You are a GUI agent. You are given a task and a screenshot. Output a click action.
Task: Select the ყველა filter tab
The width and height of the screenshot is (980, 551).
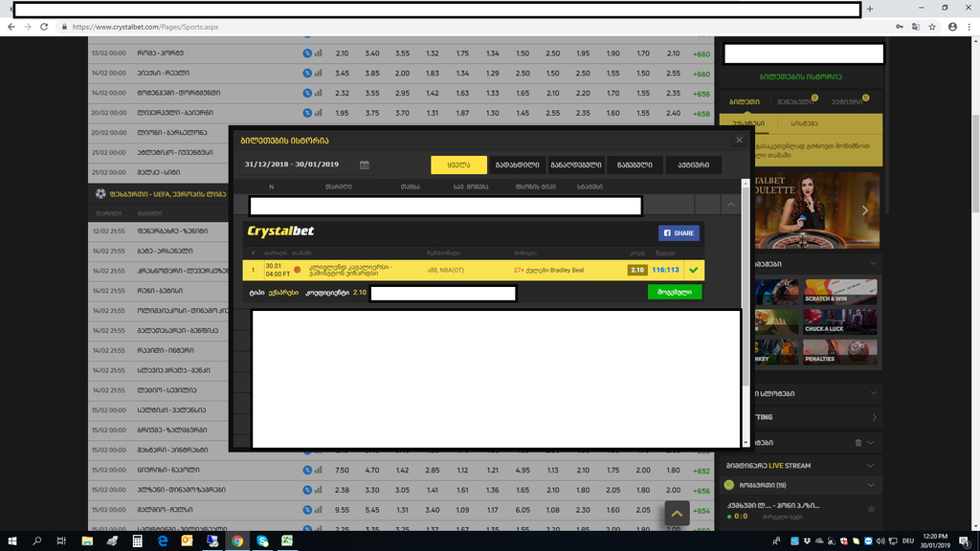click(458, 165)
